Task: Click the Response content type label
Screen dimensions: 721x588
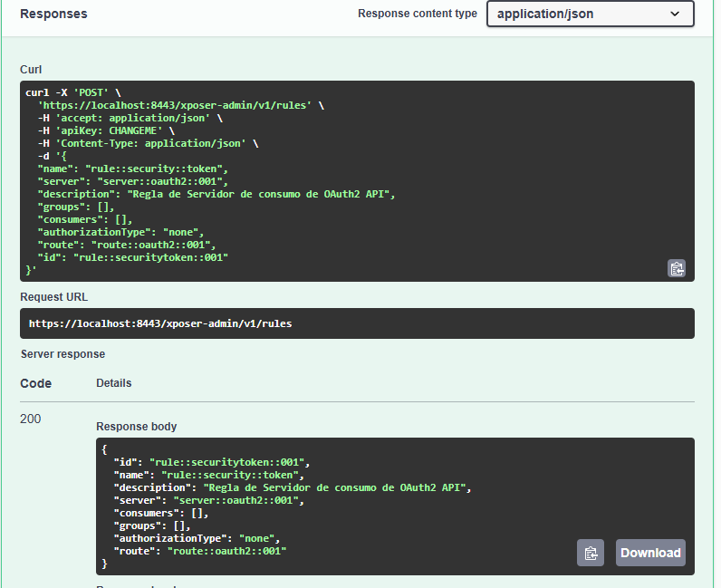Action: point(418,14)
